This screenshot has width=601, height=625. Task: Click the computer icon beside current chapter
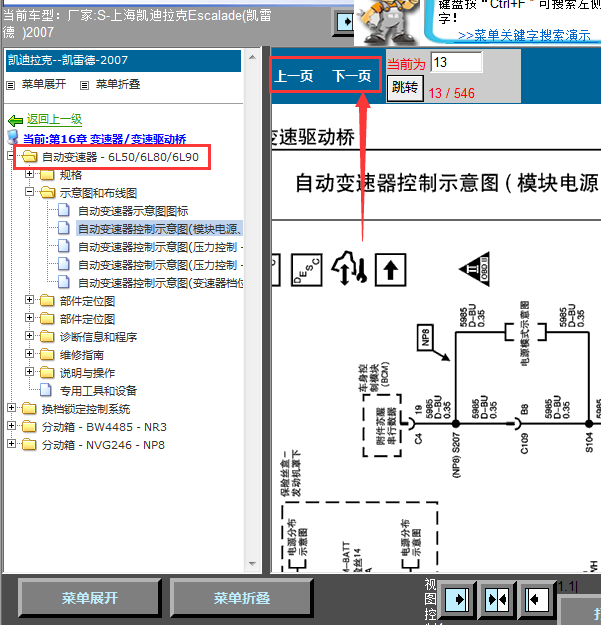[x=13, y=137]
